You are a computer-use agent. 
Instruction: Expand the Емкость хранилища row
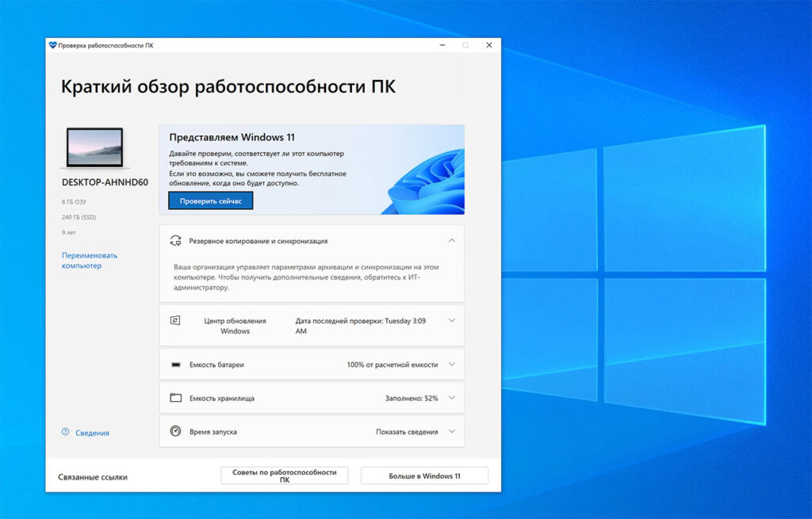click(x=451, y=398)
